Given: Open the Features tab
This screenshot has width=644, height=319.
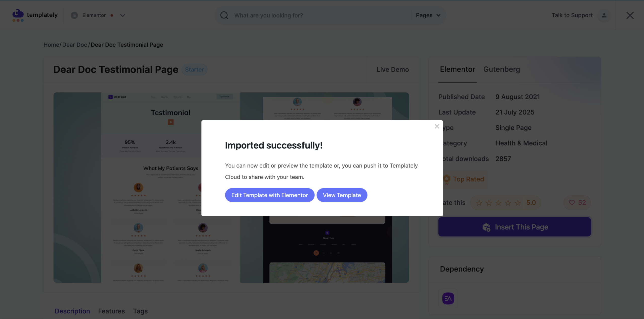Looking at the screenshot, I should tap(111, 311).
